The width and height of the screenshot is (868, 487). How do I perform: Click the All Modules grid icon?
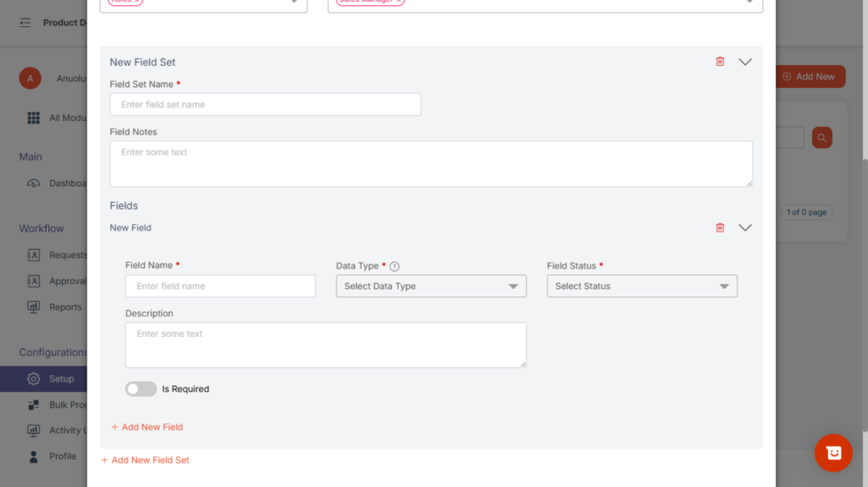tap(34, 118)
